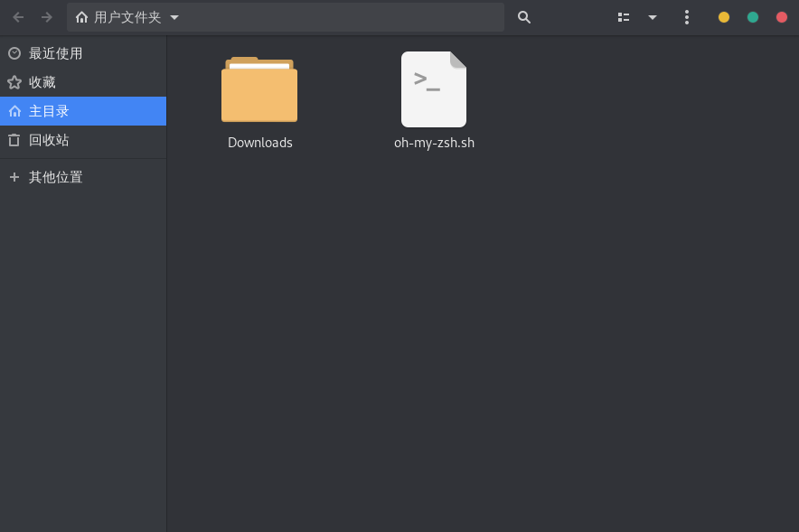Expand the 用户文件夹 path dropdown arrow
The height and width of the screenshot is (532, 799).
click(174, 17)
